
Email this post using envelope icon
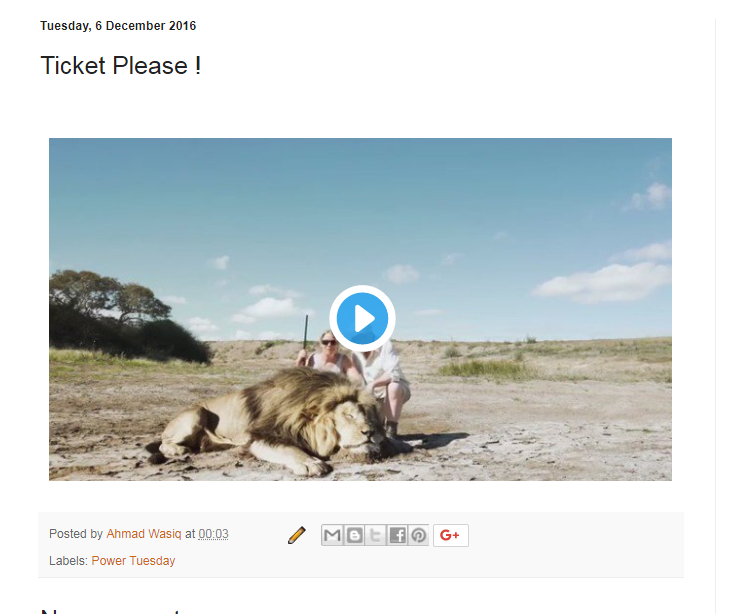(332, 535)
